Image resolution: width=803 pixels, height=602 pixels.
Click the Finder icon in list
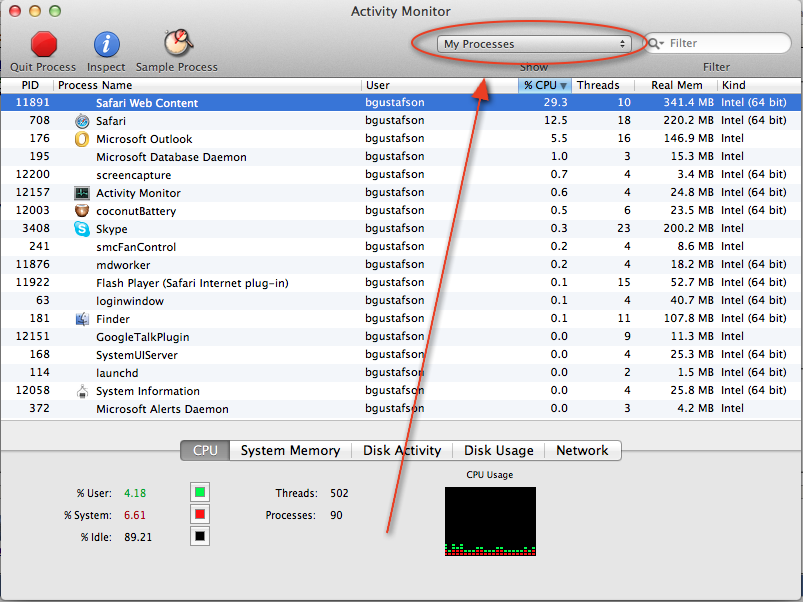point(82,319)
